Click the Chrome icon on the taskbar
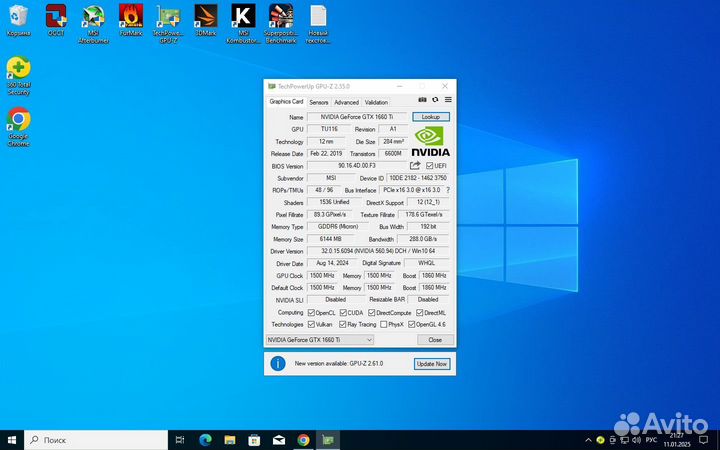 tap(303, 440)
